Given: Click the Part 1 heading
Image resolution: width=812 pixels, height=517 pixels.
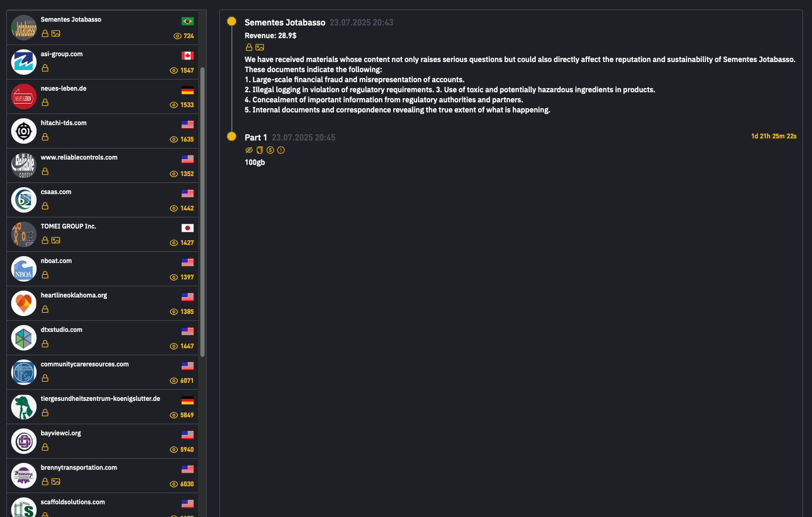Looking at the screenshot, I should click(x=256, y=137).
